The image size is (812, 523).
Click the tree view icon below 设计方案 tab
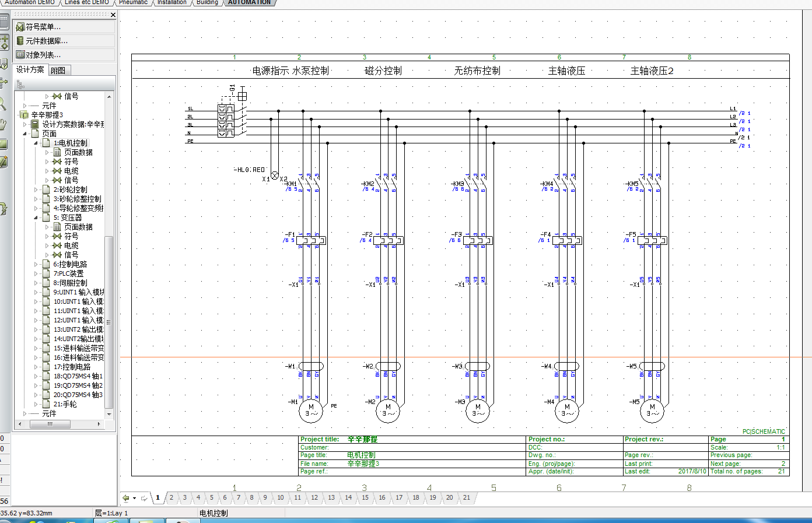click(x=20, y=85)
